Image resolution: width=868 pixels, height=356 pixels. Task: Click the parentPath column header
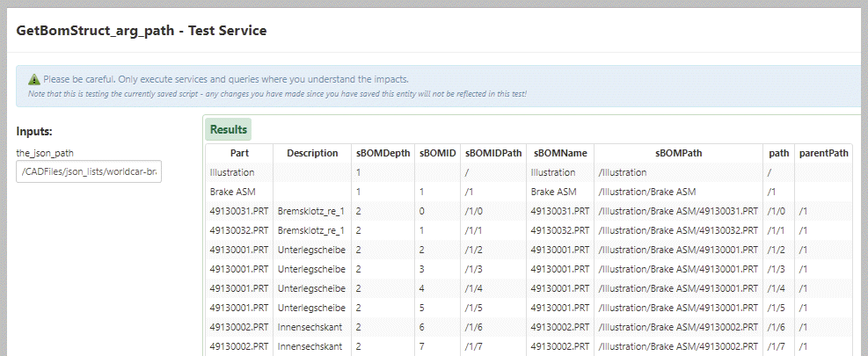pos(824,153)
